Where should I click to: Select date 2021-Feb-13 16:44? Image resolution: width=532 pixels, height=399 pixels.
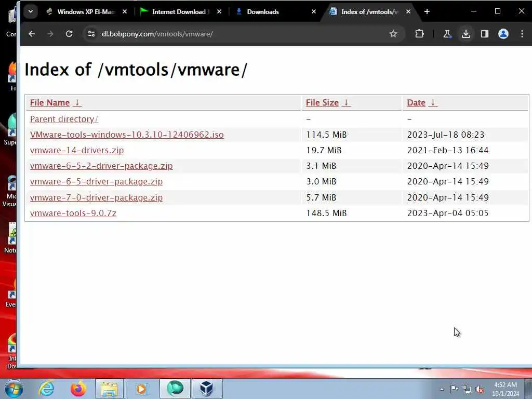point(448,150)
